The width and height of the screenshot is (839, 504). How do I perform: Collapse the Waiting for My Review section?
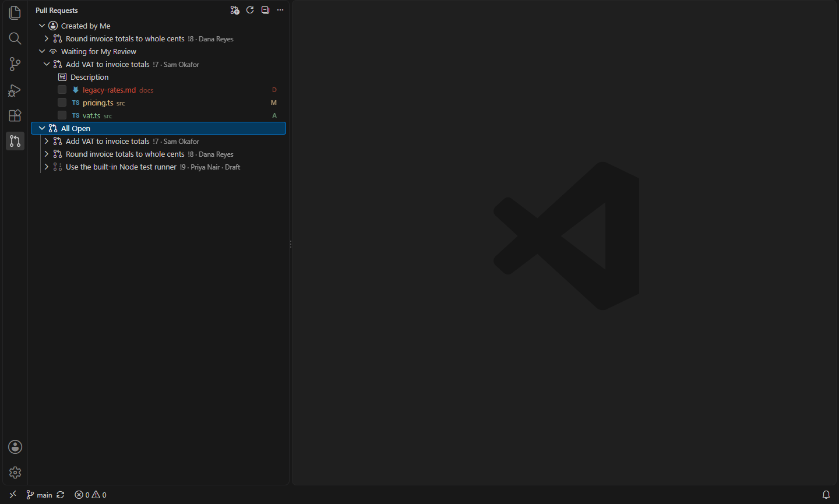coord(42,51)
